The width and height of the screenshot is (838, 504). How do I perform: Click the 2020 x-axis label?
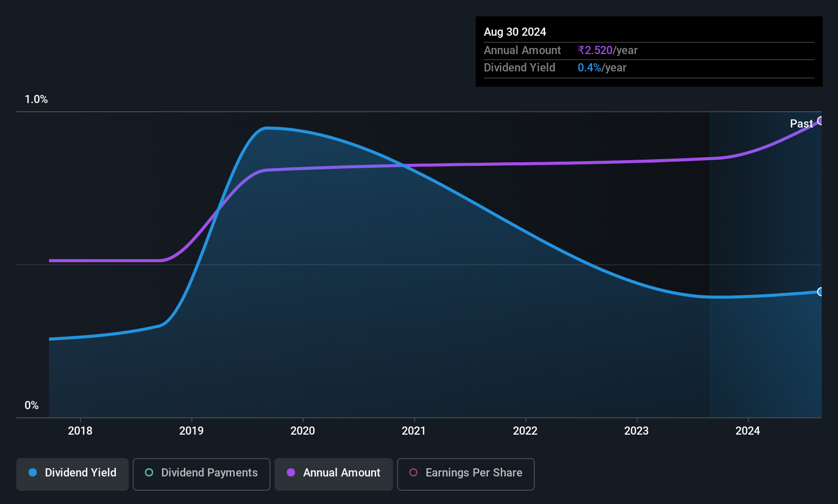303,431
